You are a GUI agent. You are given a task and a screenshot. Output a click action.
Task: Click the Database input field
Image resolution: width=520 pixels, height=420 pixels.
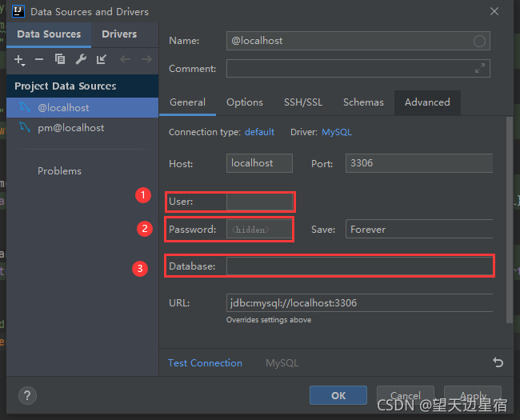(360, 266)
